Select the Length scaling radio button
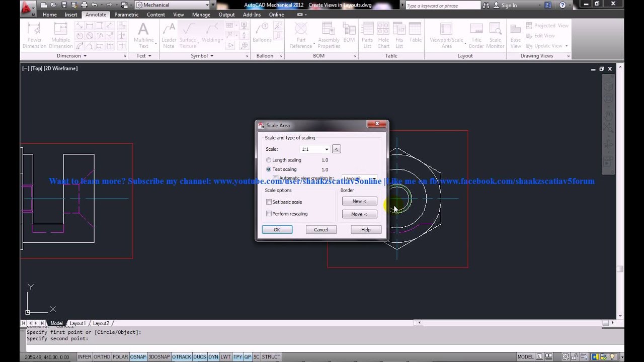This screenshot has width=644, height=362. 269,160
